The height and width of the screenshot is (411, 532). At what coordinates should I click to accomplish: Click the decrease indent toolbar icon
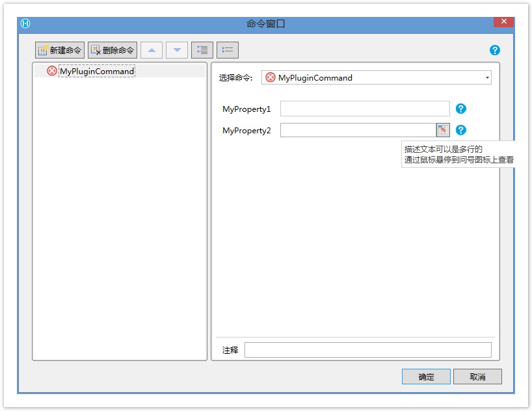click(228, 50)
